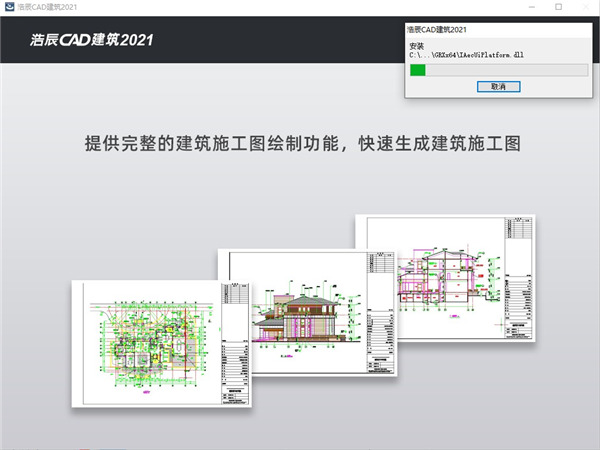Open the building elevation drawing thumbnail
600x450 pixels.
(307, 312)
